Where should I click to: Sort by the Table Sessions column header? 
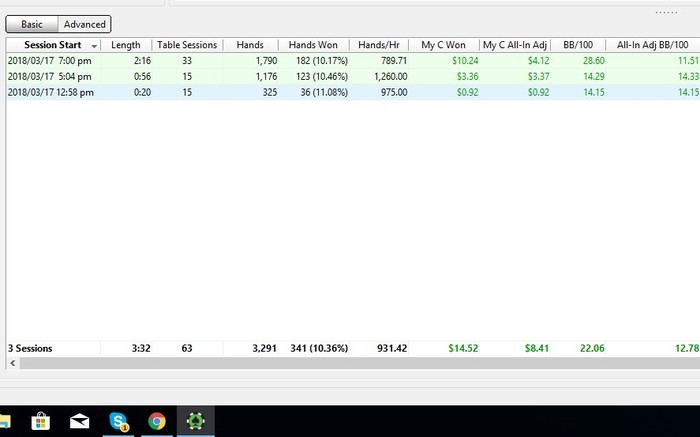[x=187, y=45]
